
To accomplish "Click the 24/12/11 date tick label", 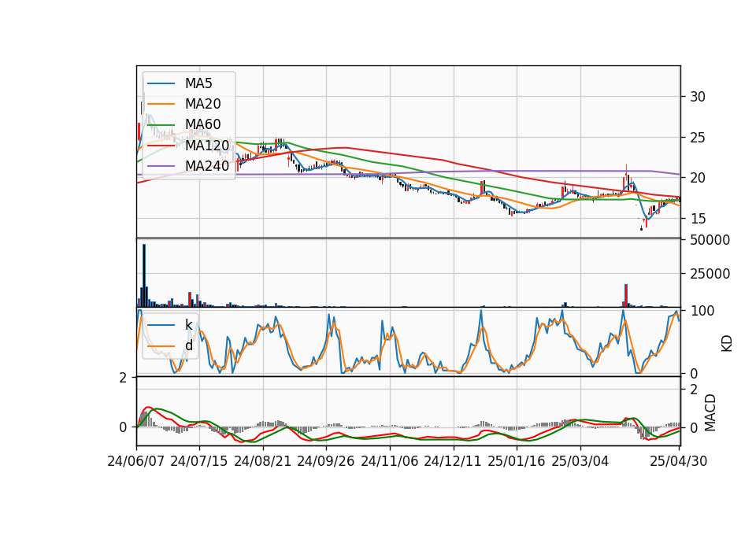I will 453,461.
